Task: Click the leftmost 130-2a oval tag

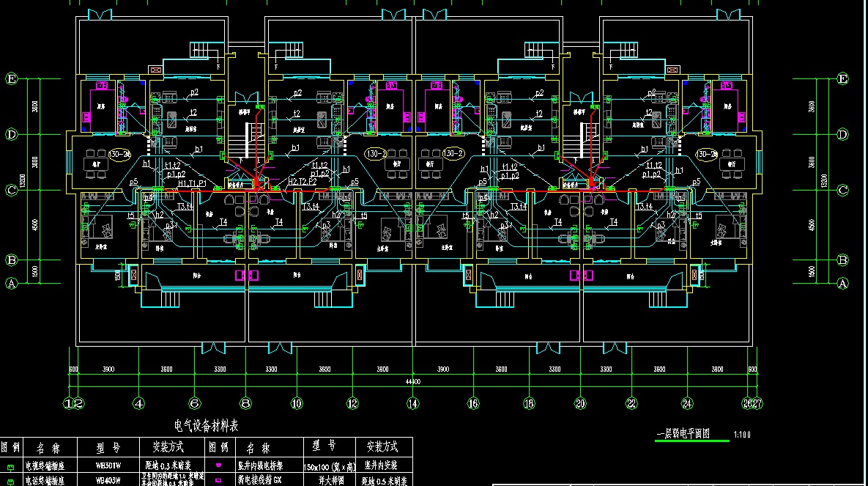Action: [119, 155]
